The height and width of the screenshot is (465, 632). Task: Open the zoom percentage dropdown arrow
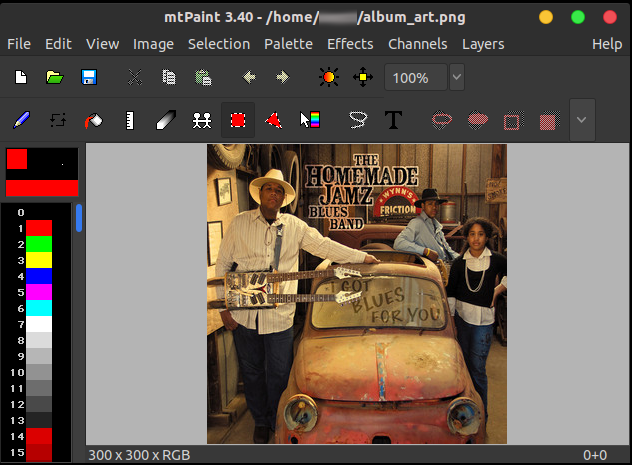coord(457,77)
